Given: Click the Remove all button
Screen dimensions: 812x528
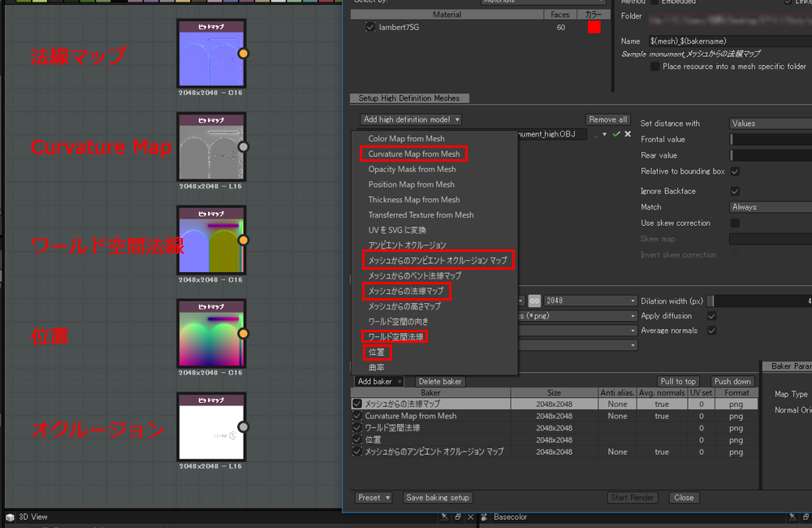Looking at the screenshot, I should tap(608, 119).
